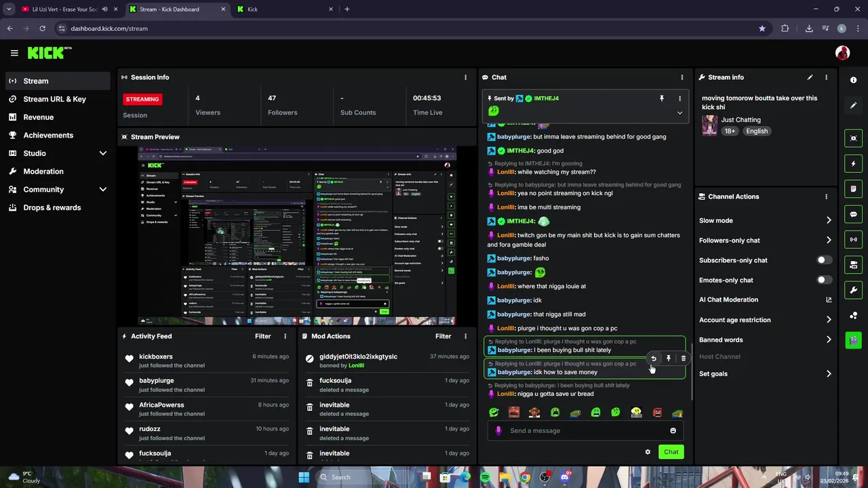Toggle broadcast signal widget in right toolbar

[854, 239]
